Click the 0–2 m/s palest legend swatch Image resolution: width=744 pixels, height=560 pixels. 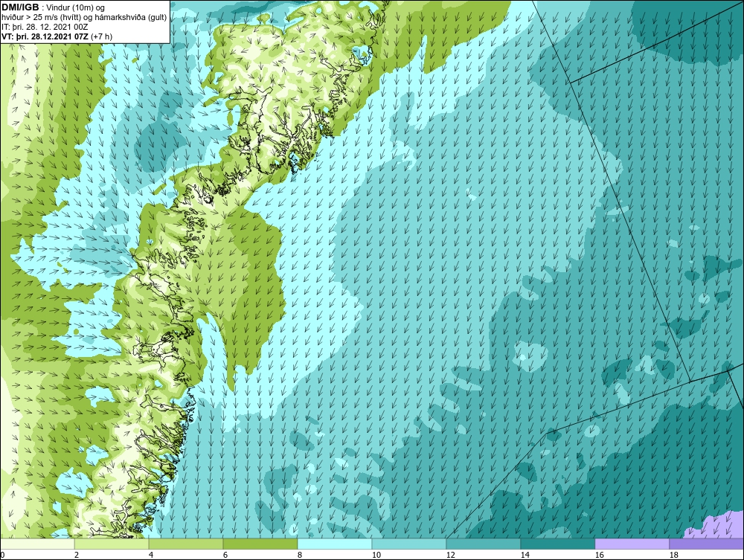[37, 544]
